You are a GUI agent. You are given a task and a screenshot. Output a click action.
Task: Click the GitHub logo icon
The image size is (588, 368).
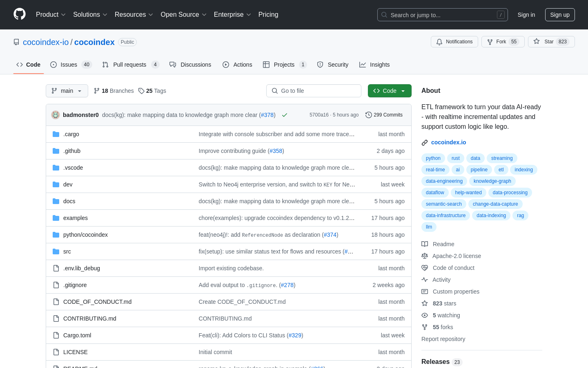(x=20, y=14)
